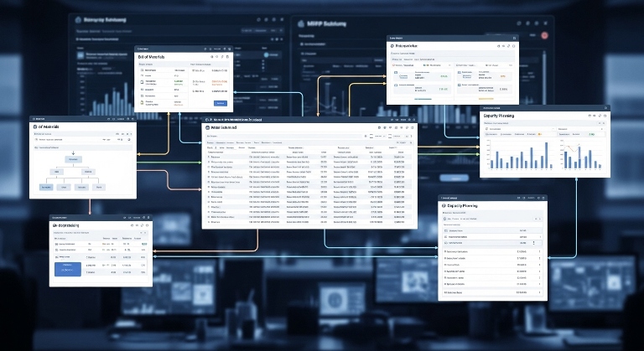The image size is (644, 351).
Task: Select the first tab in the central table window
Action: [x=211, y=143]
